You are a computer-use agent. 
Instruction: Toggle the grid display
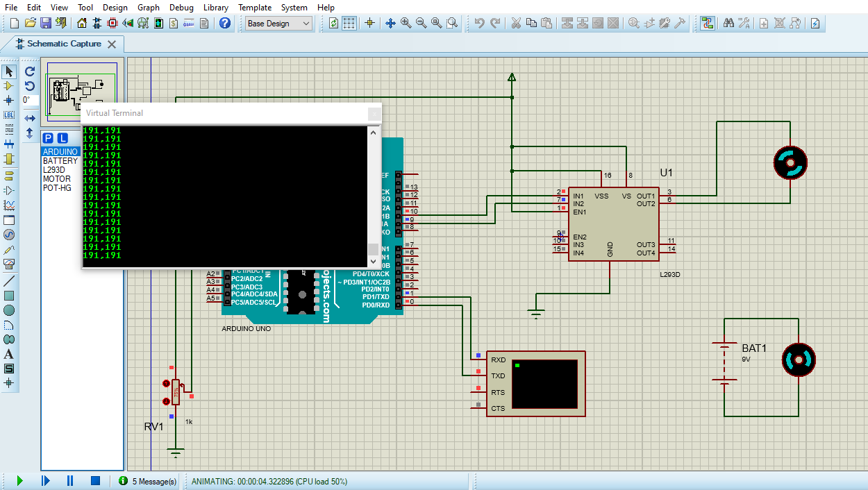coord(349,23)
